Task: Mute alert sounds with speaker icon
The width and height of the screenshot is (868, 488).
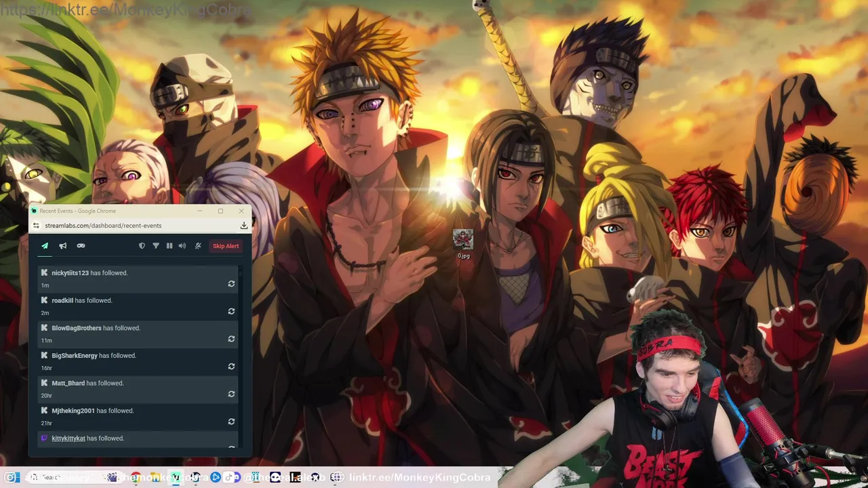Action: 182,246
